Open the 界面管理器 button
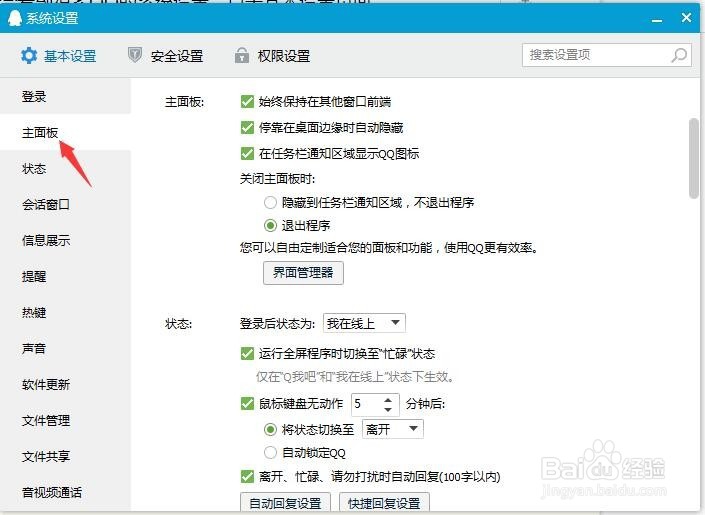 pyautogui.click(x=303, y=273)
